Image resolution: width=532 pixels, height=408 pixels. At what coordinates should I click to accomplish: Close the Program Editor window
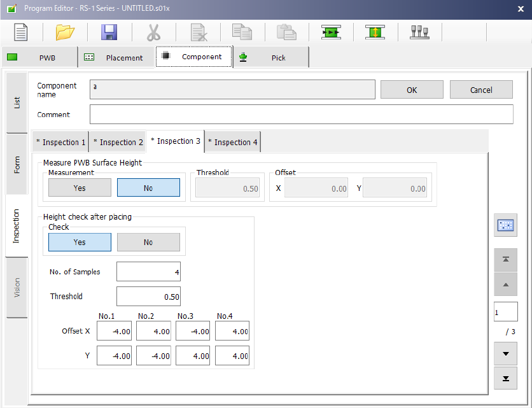coord(521,9)
